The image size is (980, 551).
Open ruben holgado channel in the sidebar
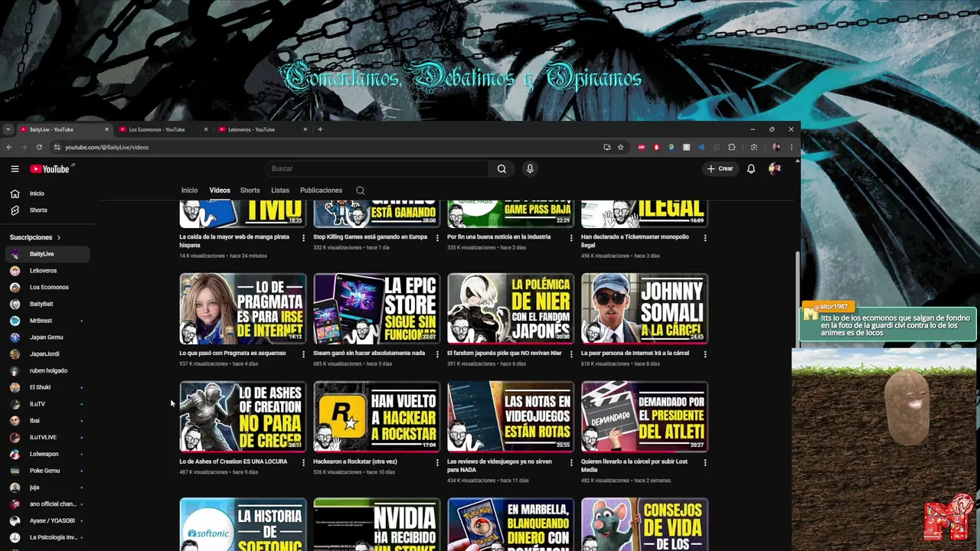click(47, 371)
